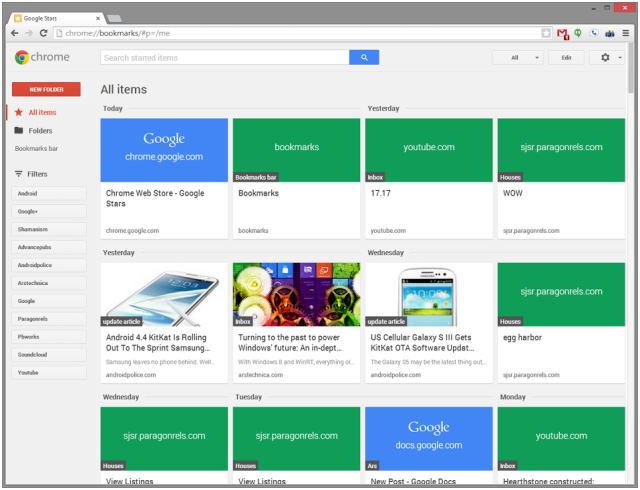Reload the page with refresh icon

[43, 33]
